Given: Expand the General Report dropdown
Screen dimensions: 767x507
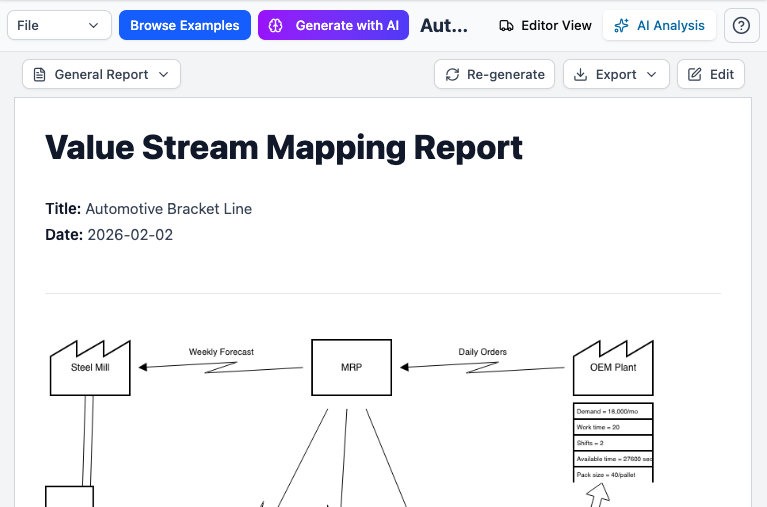Looking at the screenshot, I should click(x=101, y=74).
